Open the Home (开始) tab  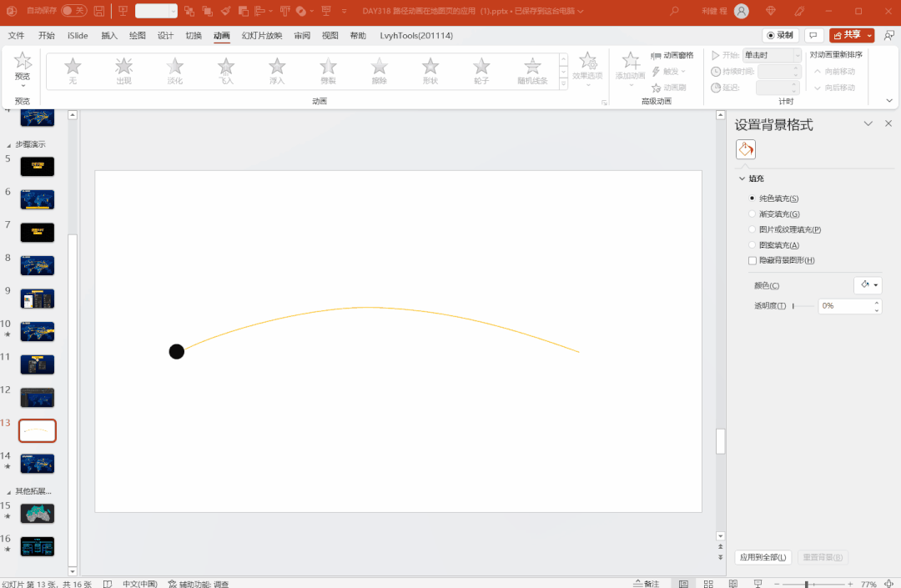[47, 36]
